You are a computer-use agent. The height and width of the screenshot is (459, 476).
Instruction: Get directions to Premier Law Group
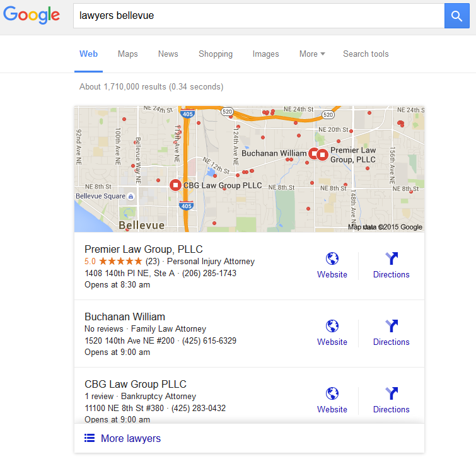click(392, 259)
